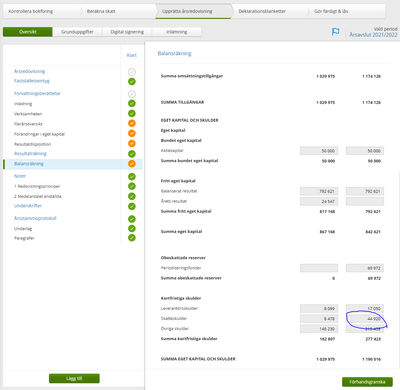The width and height of the screenshot is (400, 390).
Task: Click Balanserat resultat previous year field
Action: pyautogui.click(x=365, y=191)
